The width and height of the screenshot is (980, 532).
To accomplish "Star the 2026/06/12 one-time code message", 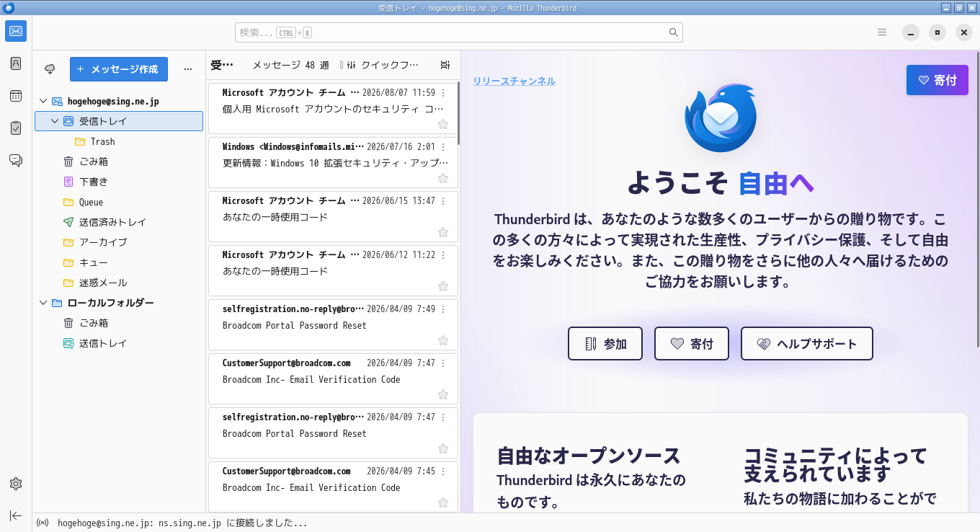I will click(443, 286).
